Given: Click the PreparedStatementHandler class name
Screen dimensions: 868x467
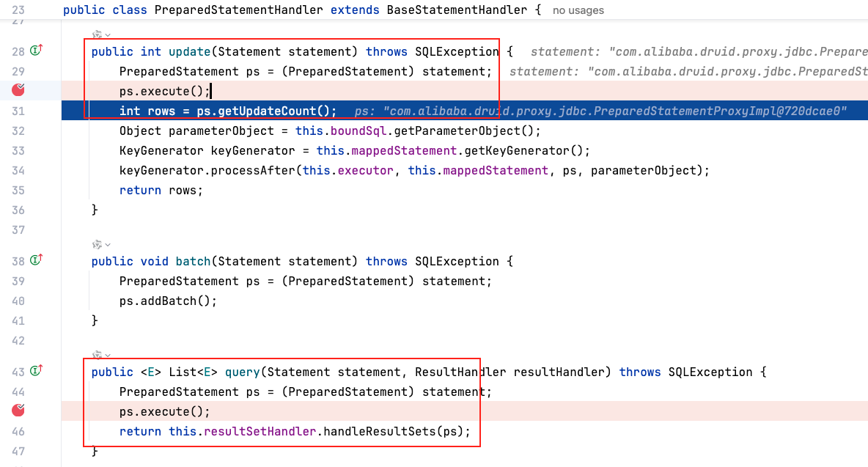Looking at the screenshot, I should click(238, 10).
